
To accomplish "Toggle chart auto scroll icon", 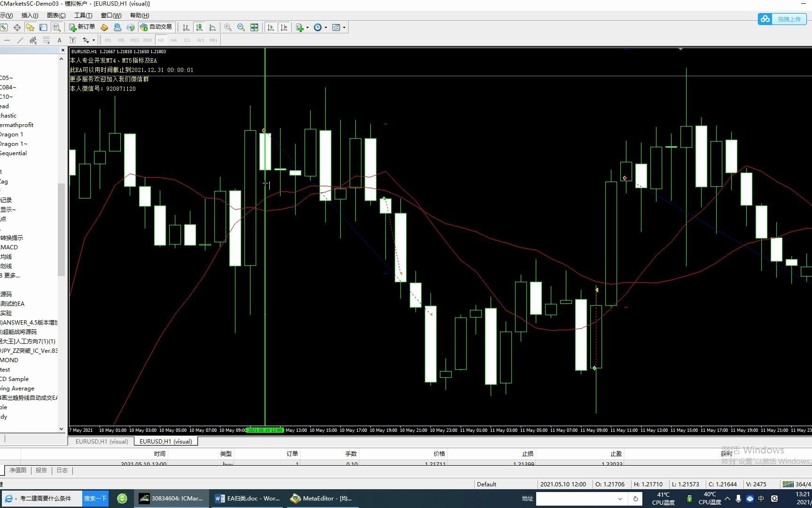I will point(271,27).
